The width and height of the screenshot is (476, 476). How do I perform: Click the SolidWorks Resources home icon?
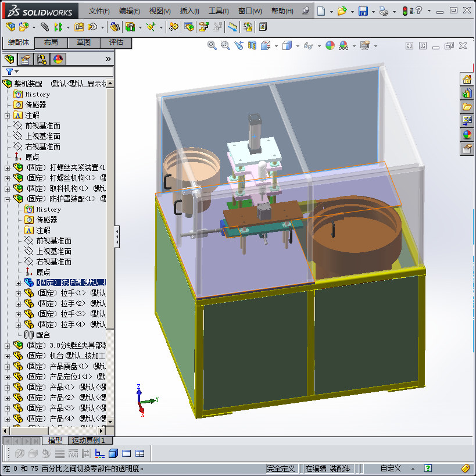(x=467, y=80)
